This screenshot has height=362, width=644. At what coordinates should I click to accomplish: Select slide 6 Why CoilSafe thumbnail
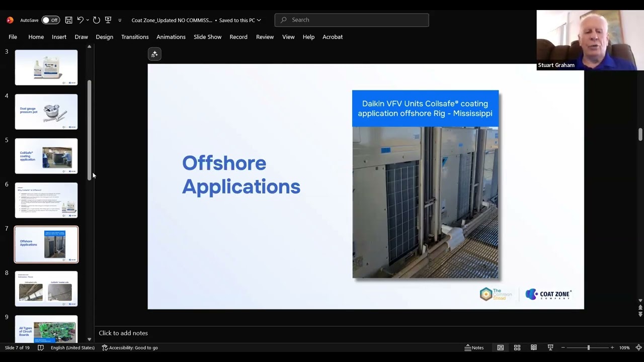[x=46, y=200]
